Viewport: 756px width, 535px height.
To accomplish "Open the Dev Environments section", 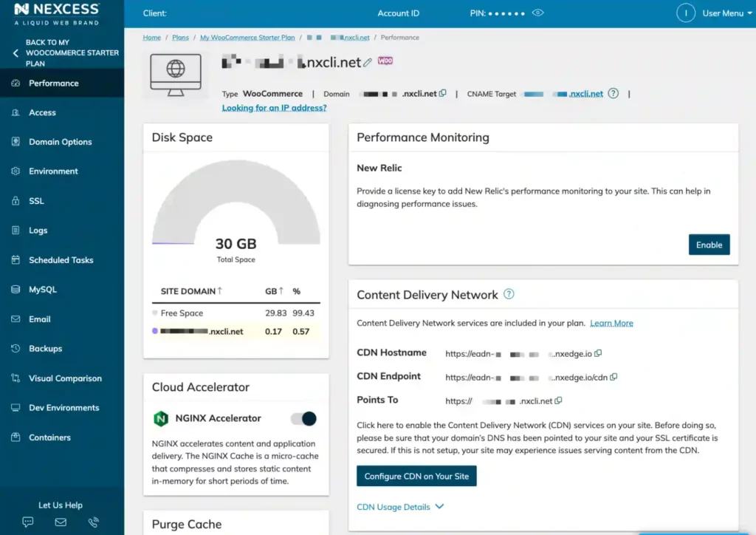I will click(63, 407).
